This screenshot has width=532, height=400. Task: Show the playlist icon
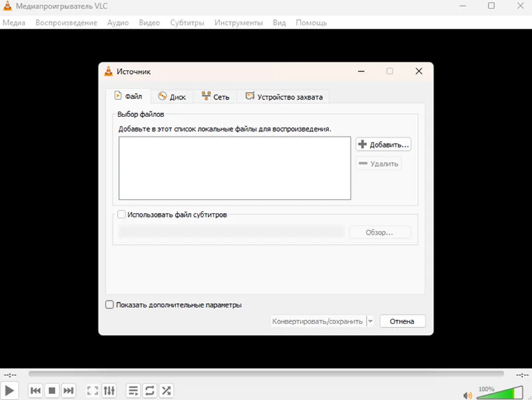(134, 391)
